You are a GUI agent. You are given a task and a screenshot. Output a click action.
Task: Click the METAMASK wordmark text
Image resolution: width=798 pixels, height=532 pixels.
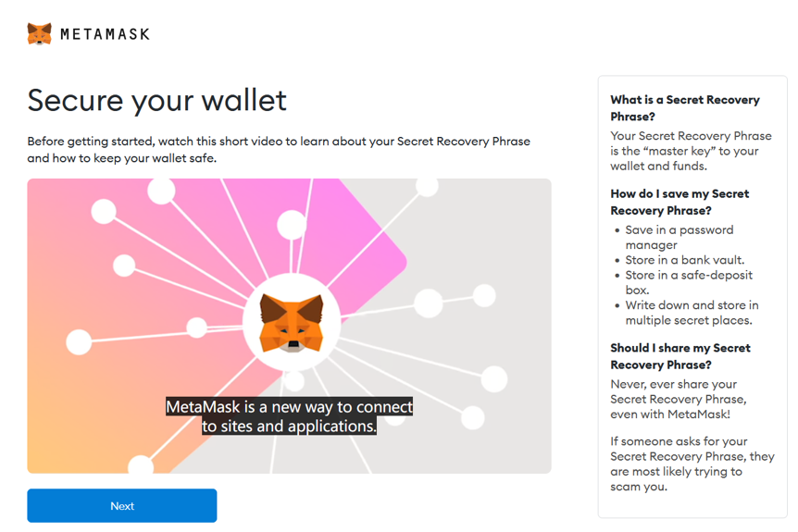[105, 34]
